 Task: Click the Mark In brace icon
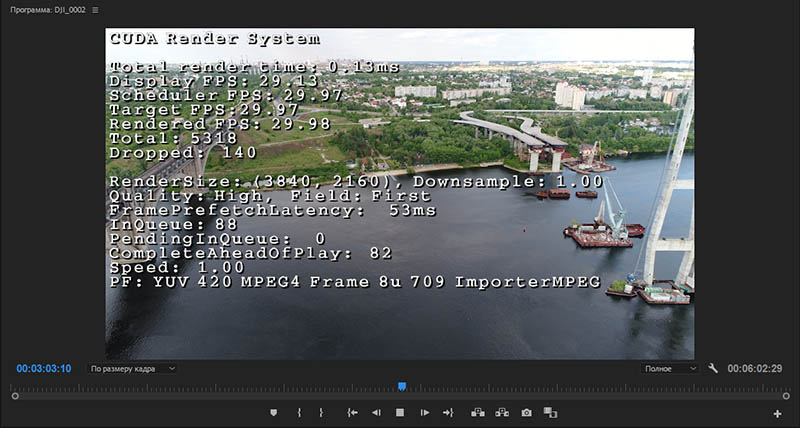(299, 413)
